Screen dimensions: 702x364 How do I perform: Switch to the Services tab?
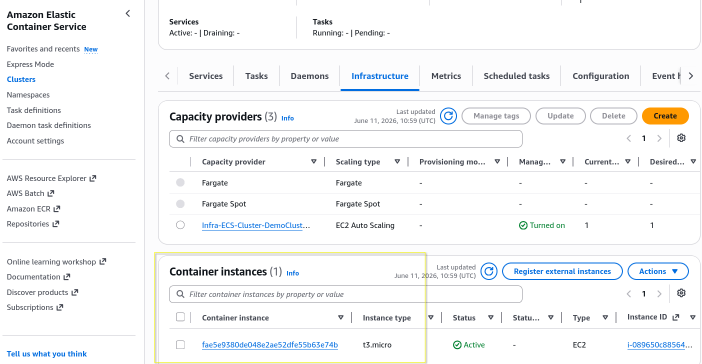[x=205, y=76]
